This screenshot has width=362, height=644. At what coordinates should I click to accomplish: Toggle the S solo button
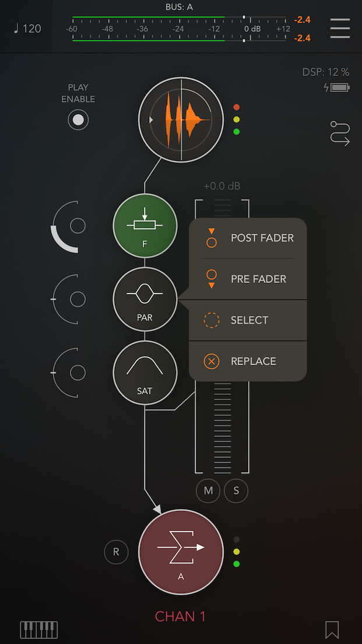click(x=236, y=491)
